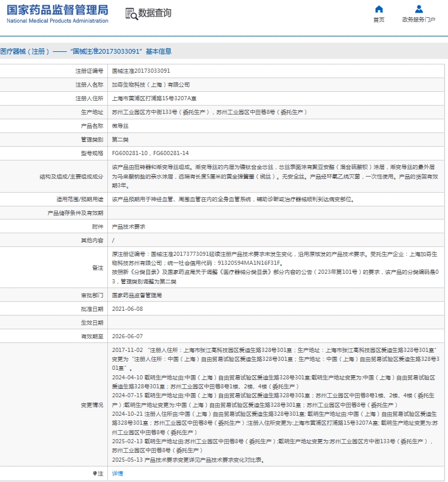Image resolution: width=448 pixels, height=482 pixels.
Task: Click the 数据查询 search document icon
Action: pyautogui.click(x=131, y=14)
